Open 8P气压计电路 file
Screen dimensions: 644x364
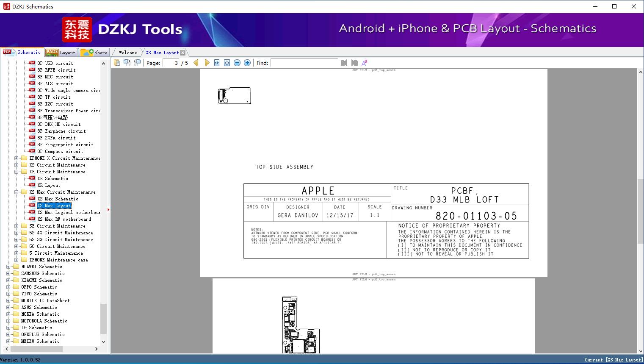point(53,117)
